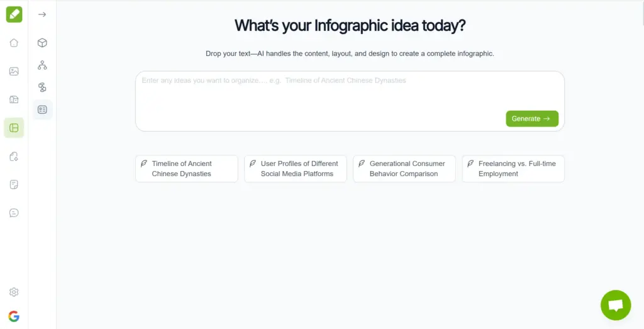Image resolution: width=644 pixels, height=329 pixels.
Task: Click the green pencil app logo
Action: coord(14,14)
